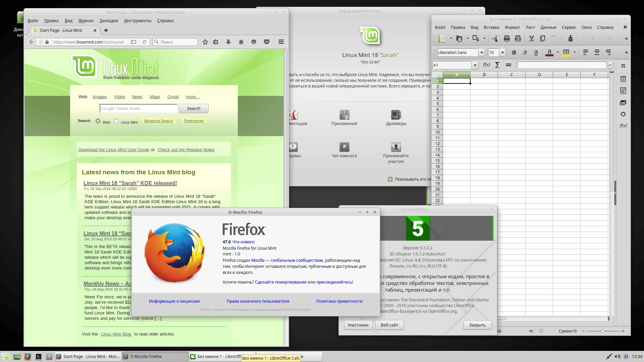Open the background color dropdown arrow
The image size is (644, 362).
tap(575, 53)
